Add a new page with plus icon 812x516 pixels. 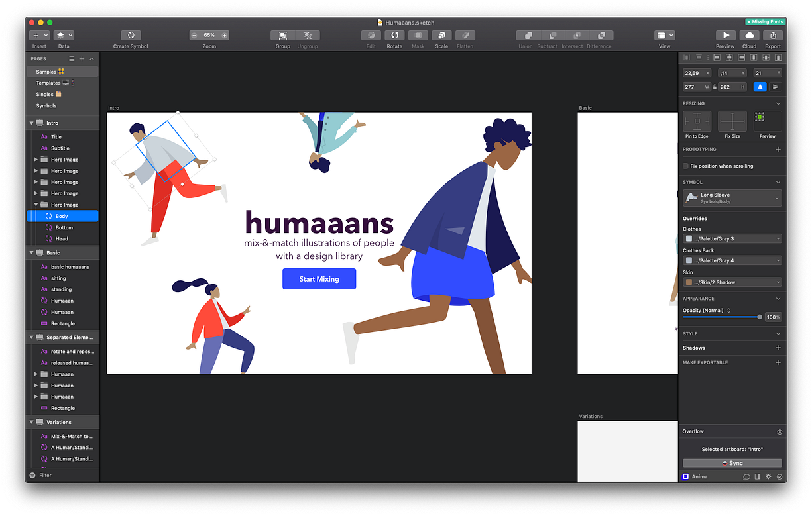point(82,58)
